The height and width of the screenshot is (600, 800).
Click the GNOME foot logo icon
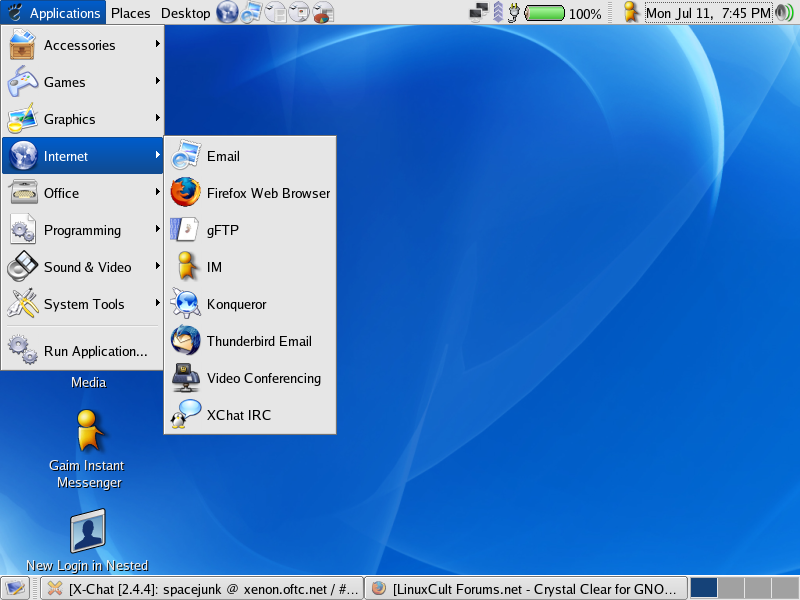(x=15, y=12)
